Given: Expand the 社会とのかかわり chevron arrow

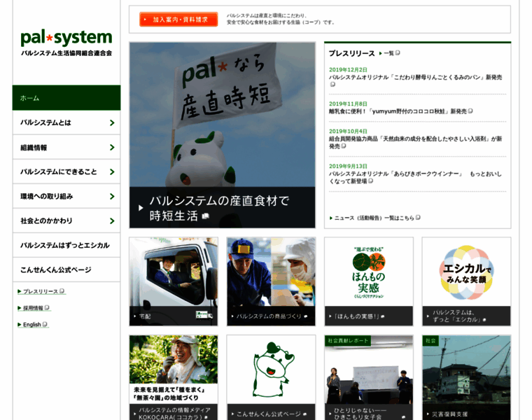Looking at the screenshot, I should [x=112, y=221].
